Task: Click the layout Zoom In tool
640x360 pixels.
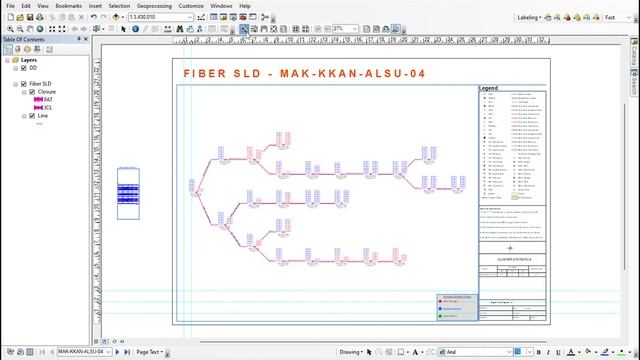Action: tap(244, 29)
